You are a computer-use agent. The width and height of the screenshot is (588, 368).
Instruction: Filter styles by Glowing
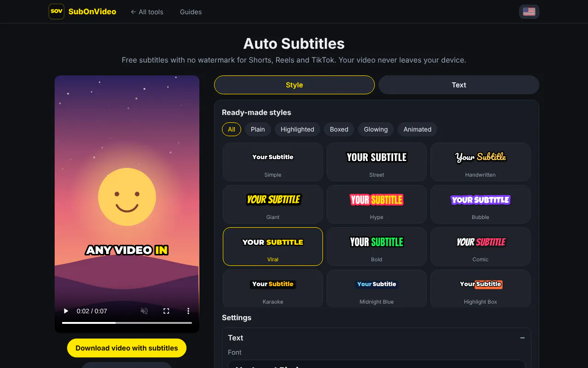(376, 129)
